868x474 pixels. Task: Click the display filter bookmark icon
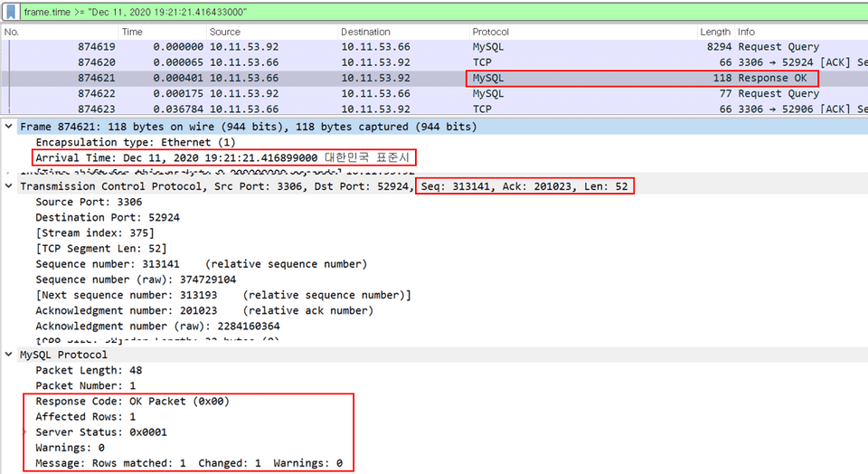click(10, 12)
